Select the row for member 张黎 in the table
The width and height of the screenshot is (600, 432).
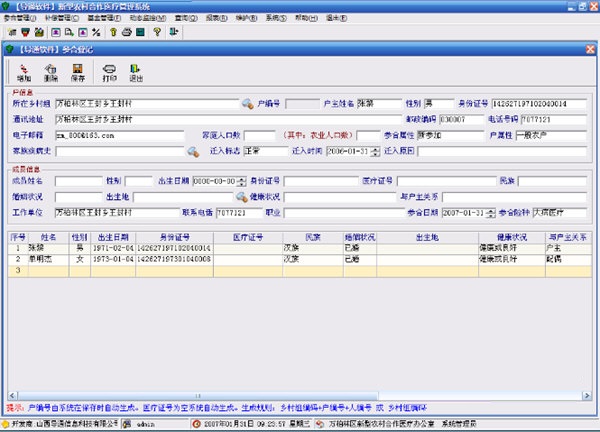[300, 248]
